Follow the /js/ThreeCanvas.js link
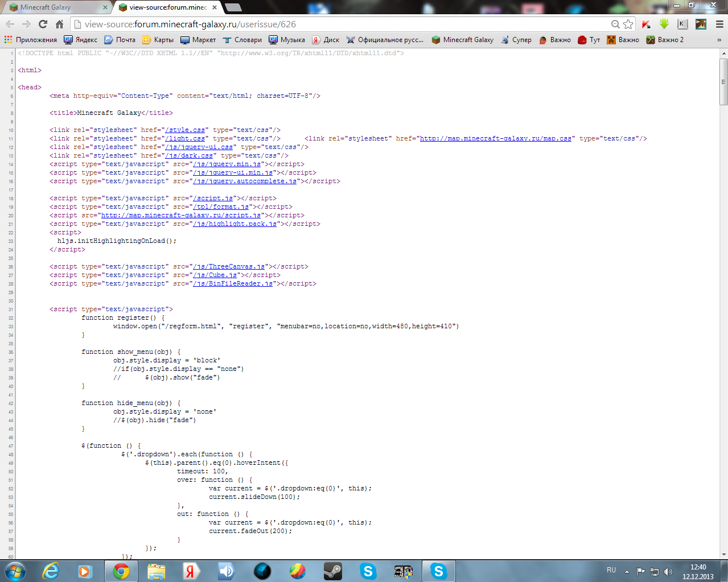This screenshot has width=728, height=582. pyautogui.click(x=229, y=267)
